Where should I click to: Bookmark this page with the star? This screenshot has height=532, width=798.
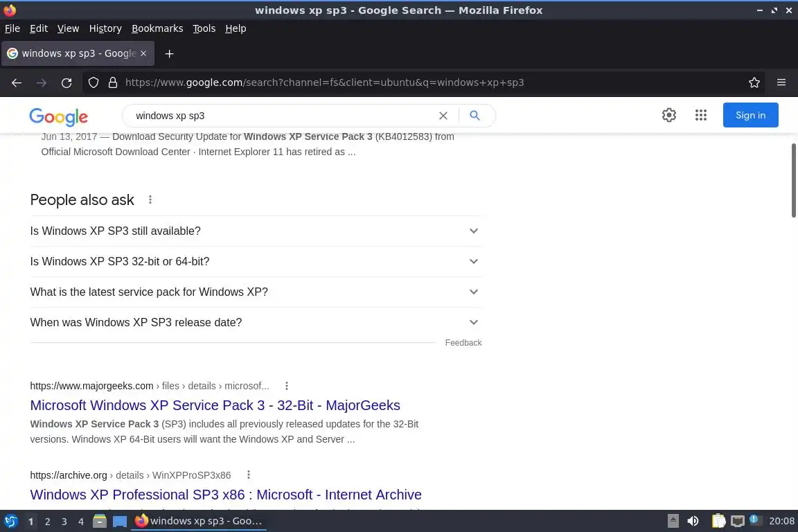(x=754, y=82)
